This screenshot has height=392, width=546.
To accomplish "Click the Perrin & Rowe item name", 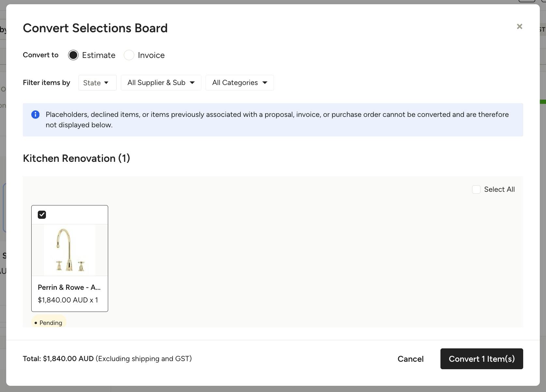I will click(69, 287).
